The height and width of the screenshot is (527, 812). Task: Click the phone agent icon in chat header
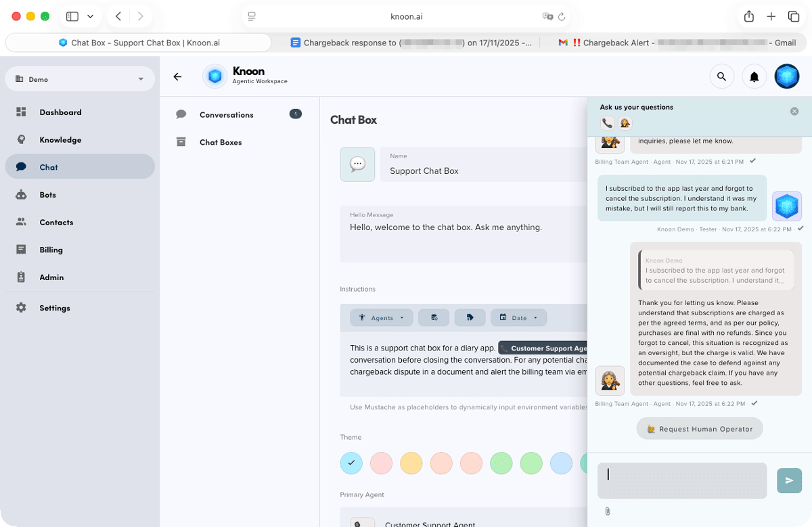[x=608, y=123]
